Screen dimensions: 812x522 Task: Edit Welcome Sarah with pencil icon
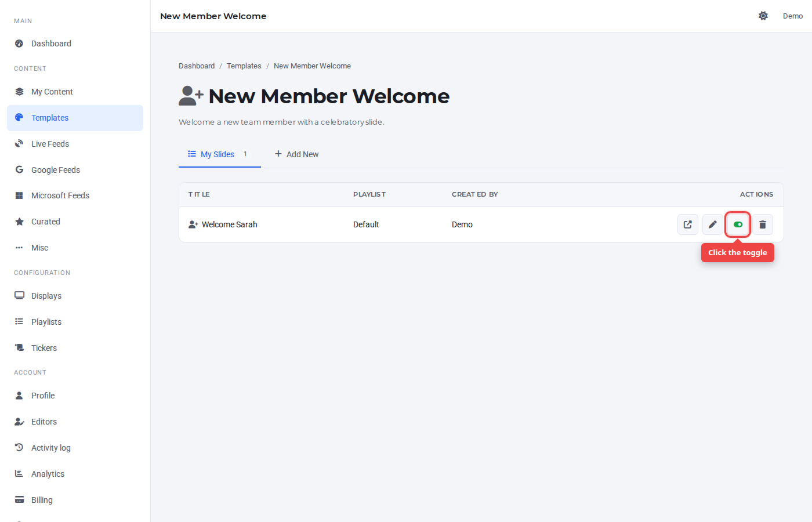[x=713, y=224]
